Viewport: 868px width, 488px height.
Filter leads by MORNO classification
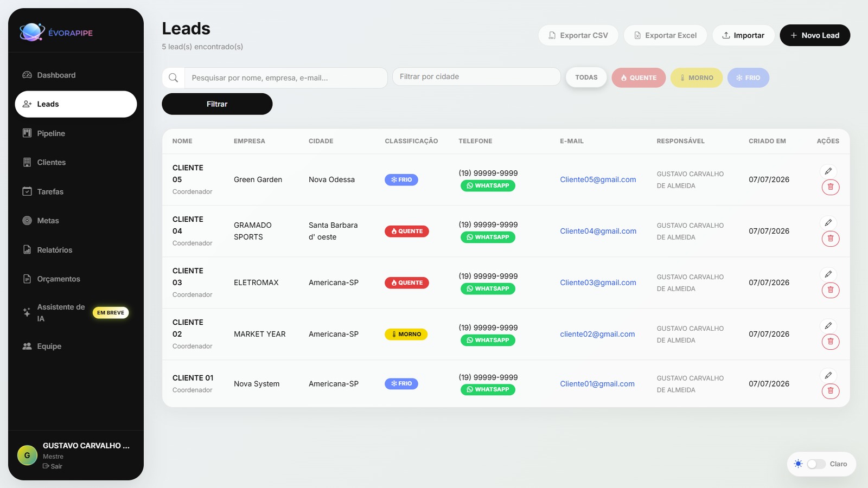click(697, 78)
